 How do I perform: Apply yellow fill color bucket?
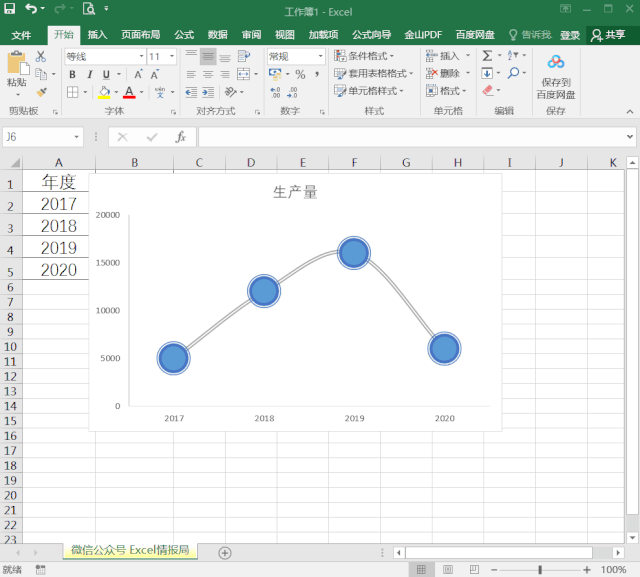pos(104,92)
